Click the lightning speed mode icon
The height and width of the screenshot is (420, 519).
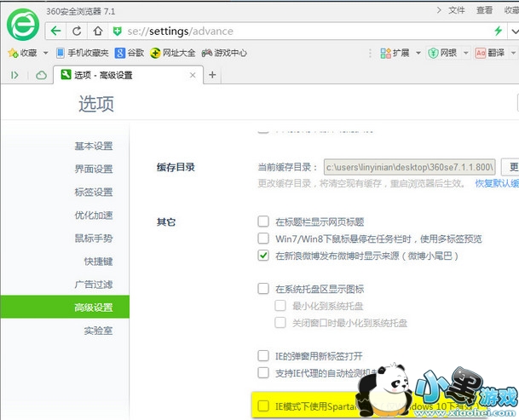[x=498, y=32]
